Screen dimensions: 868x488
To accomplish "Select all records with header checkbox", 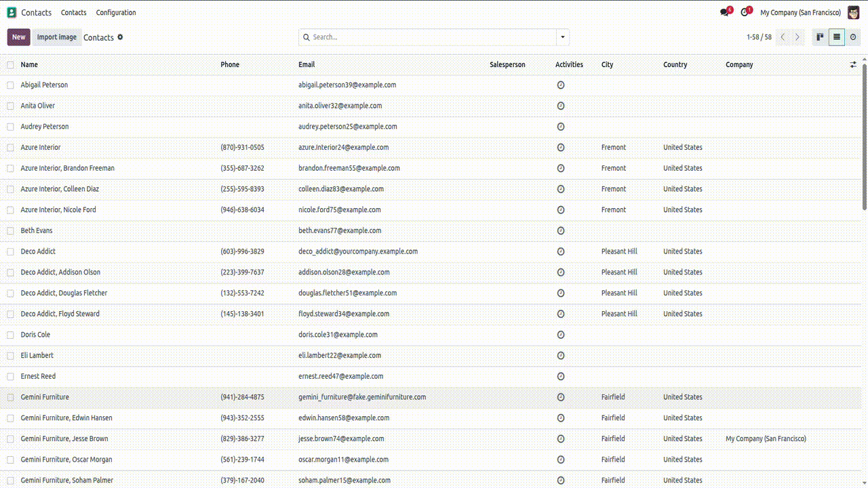I will 10,65.
